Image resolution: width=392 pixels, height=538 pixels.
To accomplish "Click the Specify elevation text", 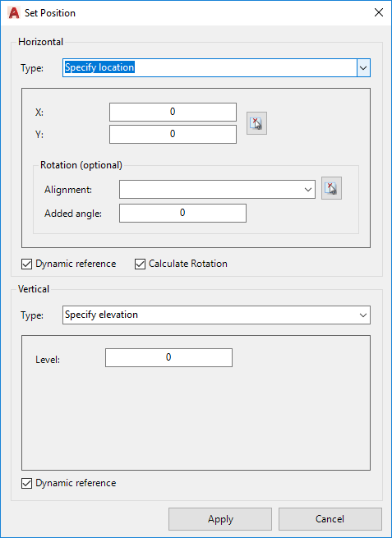I will 101,315.
